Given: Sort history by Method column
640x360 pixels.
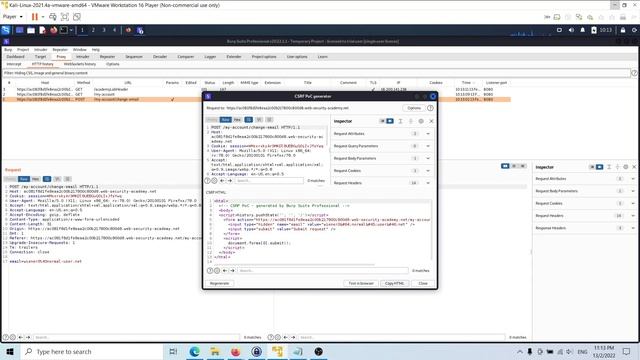Looking at the screenshot, I should coord(83,82).
